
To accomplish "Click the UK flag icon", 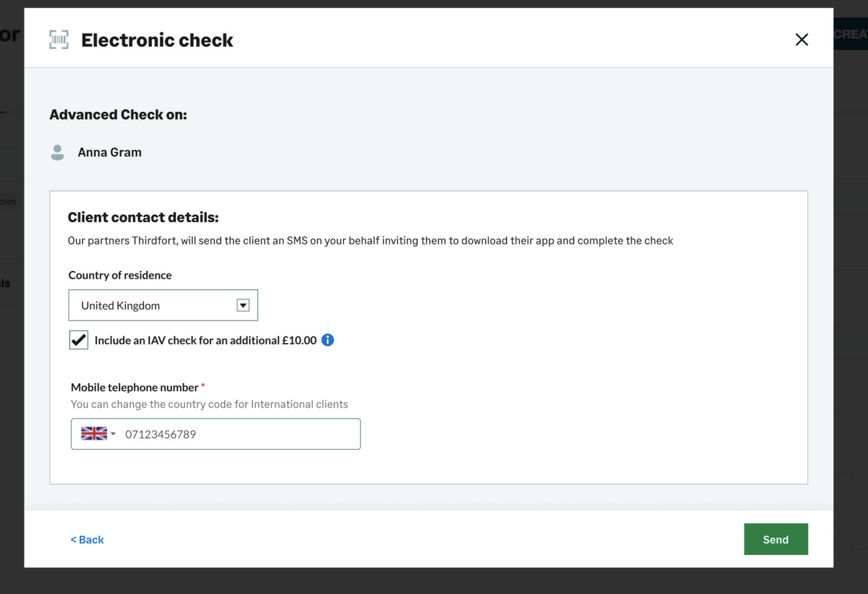I will [x=94, y=434].
